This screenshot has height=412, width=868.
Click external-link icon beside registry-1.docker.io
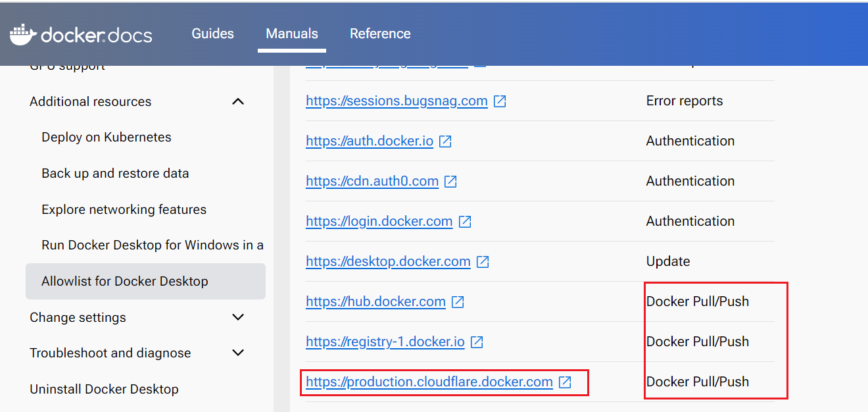pyautogui.click(x=477, y=342)
